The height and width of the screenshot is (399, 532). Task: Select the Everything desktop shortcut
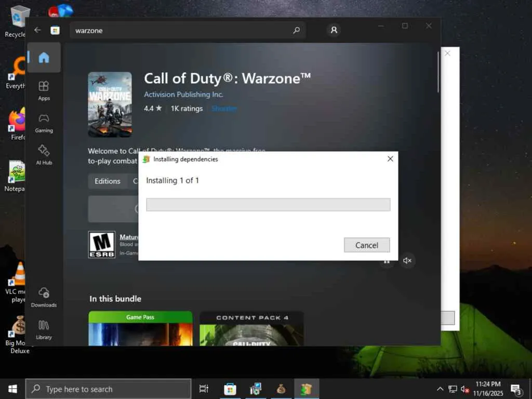click(16, 73)
